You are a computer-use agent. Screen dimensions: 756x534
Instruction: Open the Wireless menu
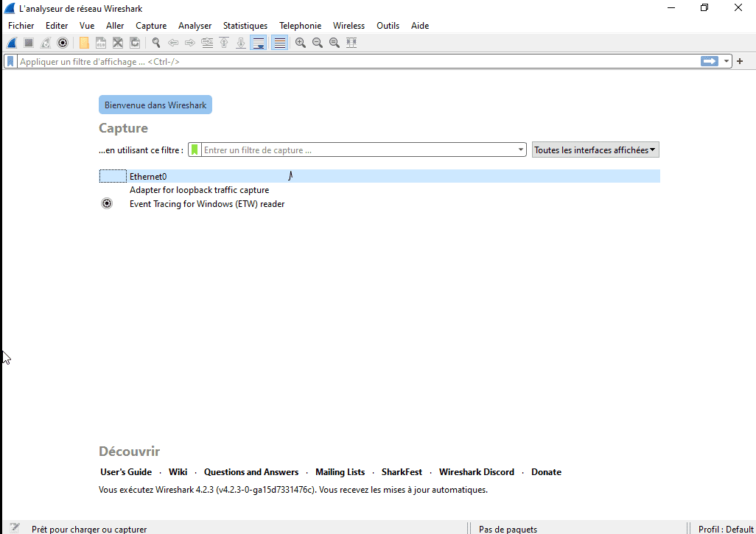pyautogui.click(x=349, y=26)
